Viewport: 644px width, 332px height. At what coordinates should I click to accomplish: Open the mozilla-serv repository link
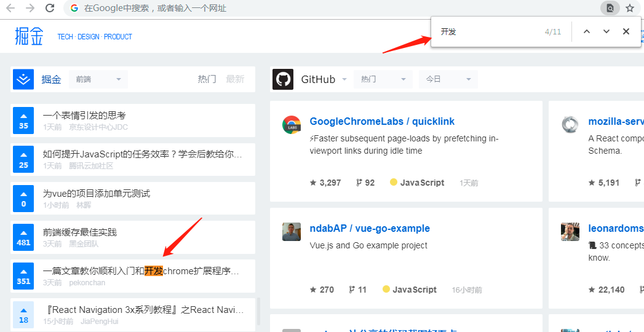(x=616, y=121)
